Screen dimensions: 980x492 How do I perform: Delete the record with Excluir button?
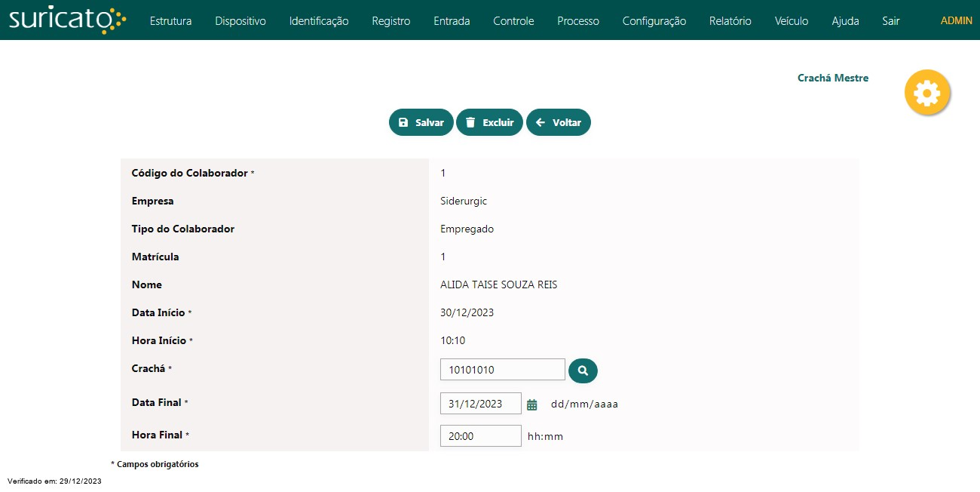coord(489,122)
